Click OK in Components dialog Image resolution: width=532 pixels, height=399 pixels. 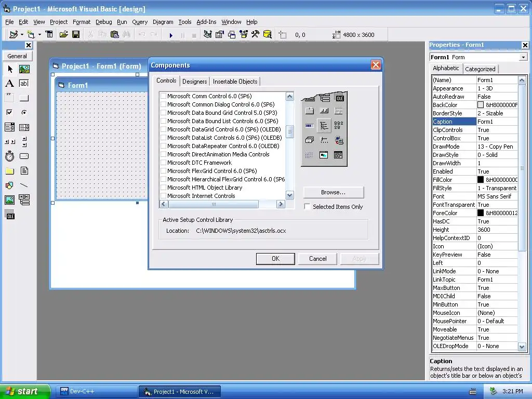(x=275, y=259)
